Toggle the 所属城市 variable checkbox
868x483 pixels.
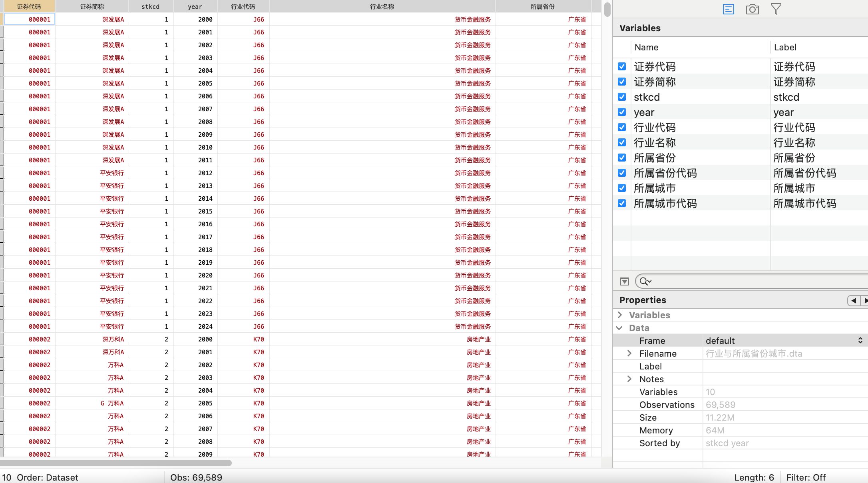click(622, 188)
